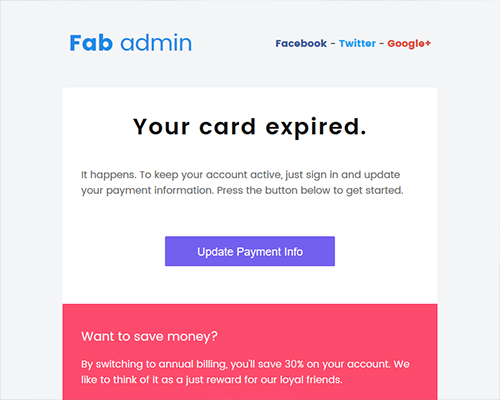Click the "It happens" paragraph text
Image resolution: width=500 pixels, height=400 pixels.
click(242, 182)
